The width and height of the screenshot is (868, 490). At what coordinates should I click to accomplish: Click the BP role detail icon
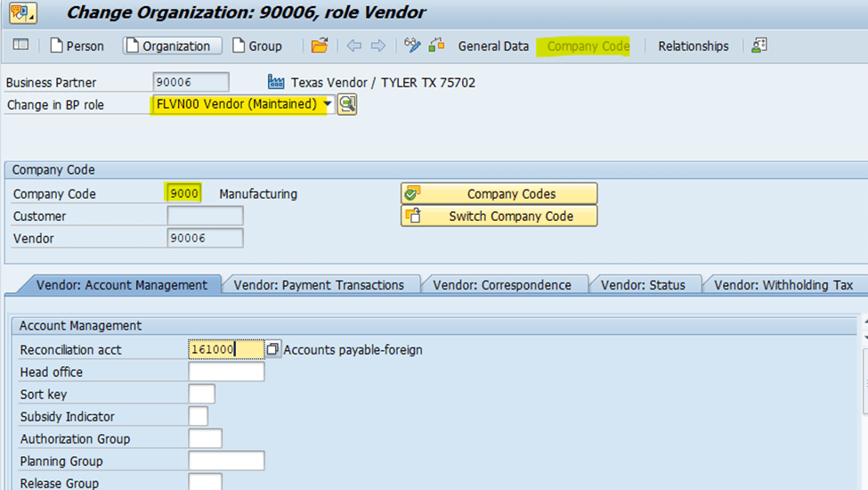coord(347,104)
